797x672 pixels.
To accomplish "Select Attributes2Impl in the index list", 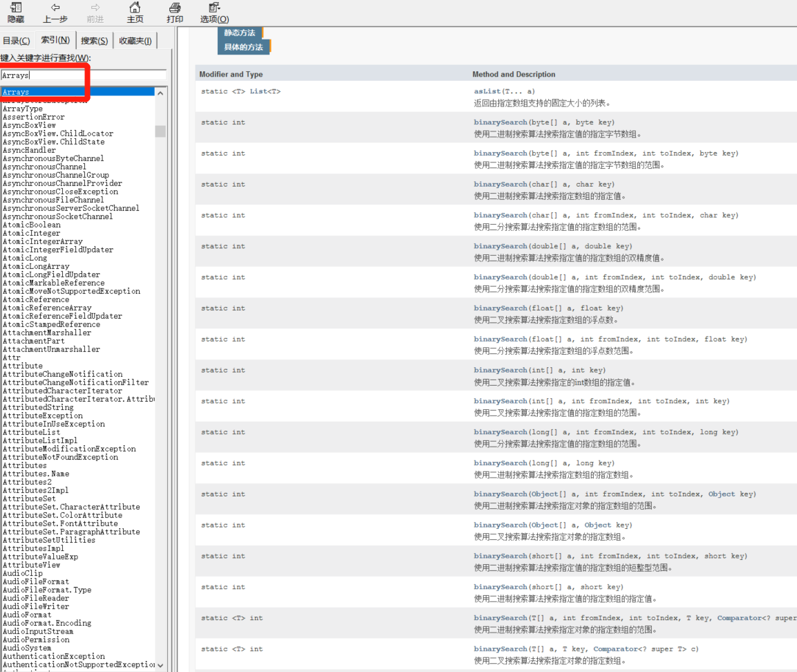I will coord(35,490).
